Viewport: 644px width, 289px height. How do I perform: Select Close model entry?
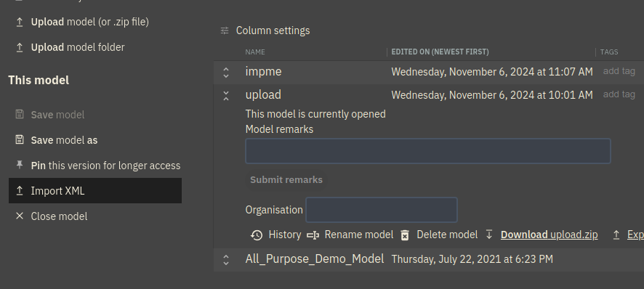[59, 216]
